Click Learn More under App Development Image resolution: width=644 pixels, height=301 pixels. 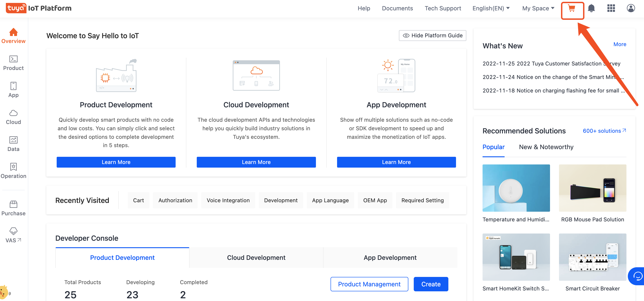click(396, 162)
